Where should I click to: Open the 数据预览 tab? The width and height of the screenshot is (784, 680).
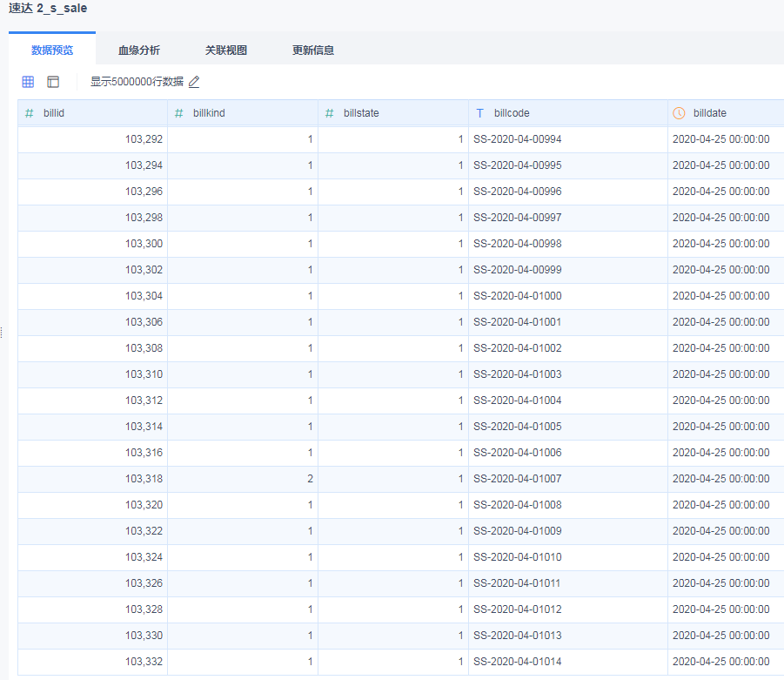pyautogui.click(x=52, y=50)
